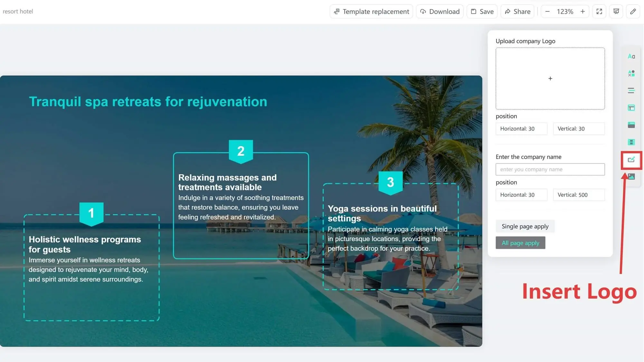The width and height of the screenshot is (644, 362).
Task: Click the film strip icon in the sidebar
Action: [631, 142]
